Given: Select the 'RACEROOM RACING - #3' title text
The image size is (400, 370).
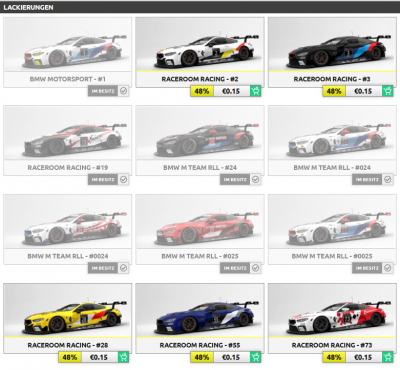Looking at the screenshot, I should coord(332,79).
